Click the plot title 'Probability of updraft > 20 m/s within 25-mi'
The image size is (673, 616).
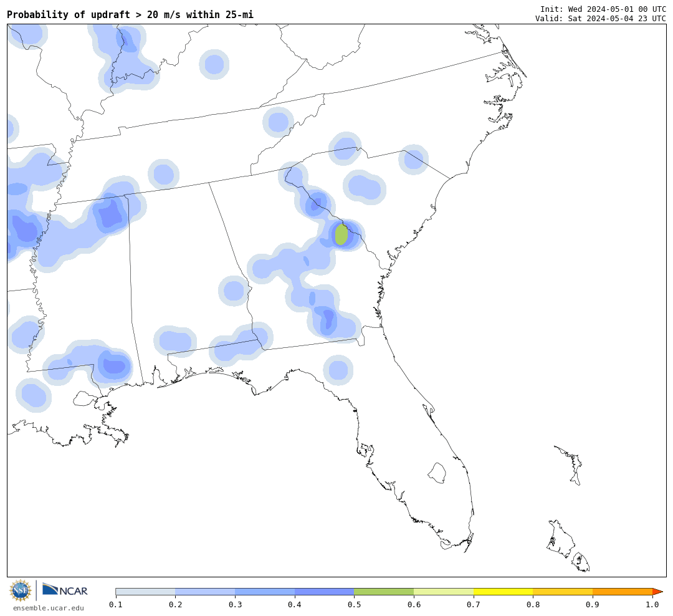tap(130, 14)
